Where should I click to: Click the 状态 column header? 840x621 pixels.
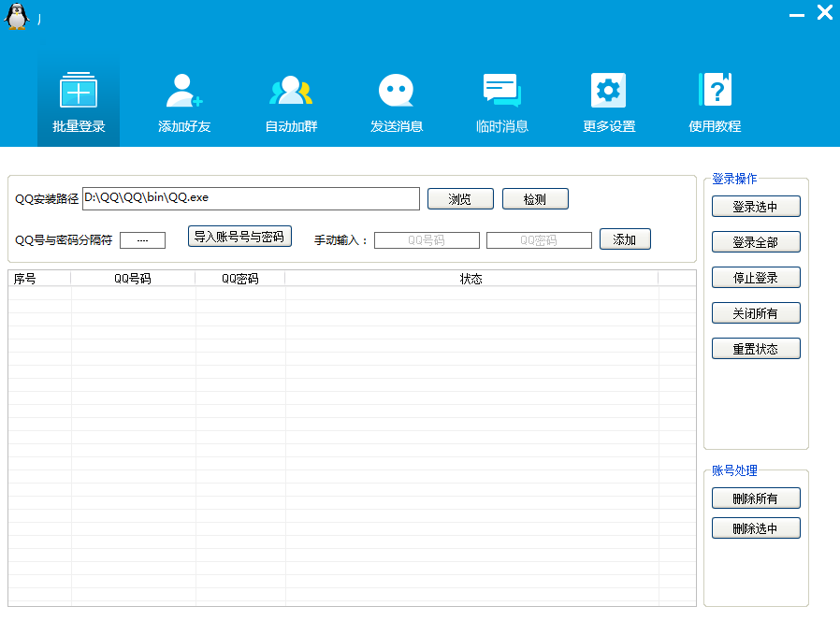471,279
